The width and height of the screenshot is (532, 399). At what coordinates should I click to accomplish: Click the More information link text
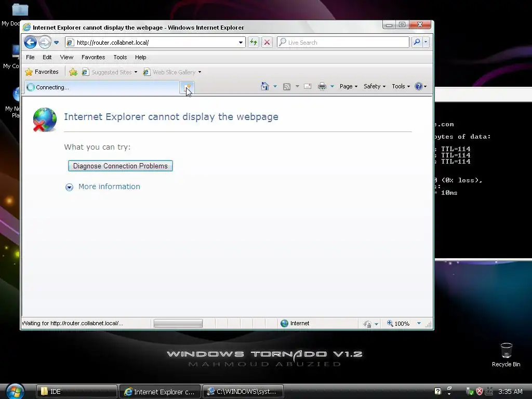(109, 187)
